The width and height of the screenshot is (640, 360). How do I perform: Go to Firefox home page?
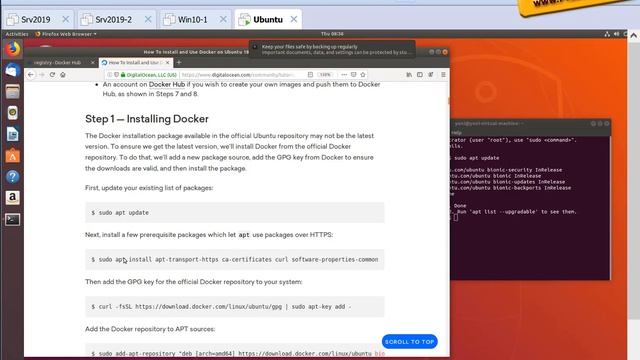[x=63, y=75]
